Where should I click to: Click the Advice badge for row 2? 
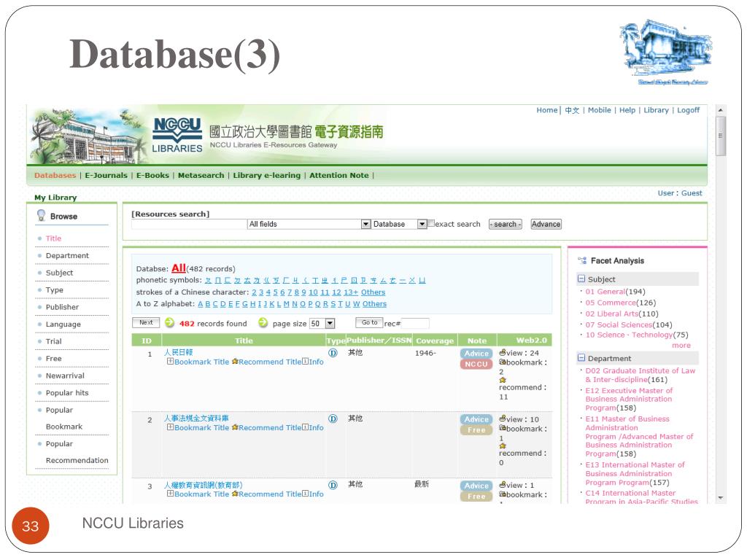476,419
